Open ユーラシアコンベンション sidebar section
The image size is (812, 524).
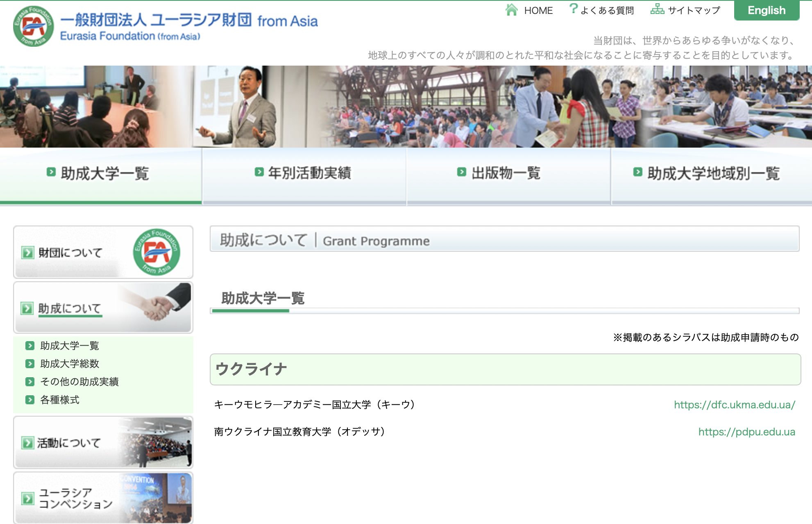tap(103, 498)
